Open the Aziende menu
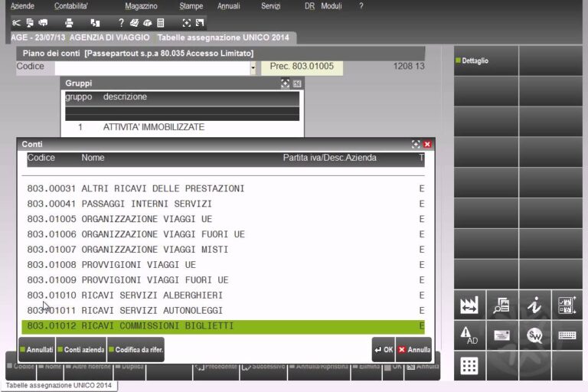Screen dimensions: 588x392 [22, 6]
